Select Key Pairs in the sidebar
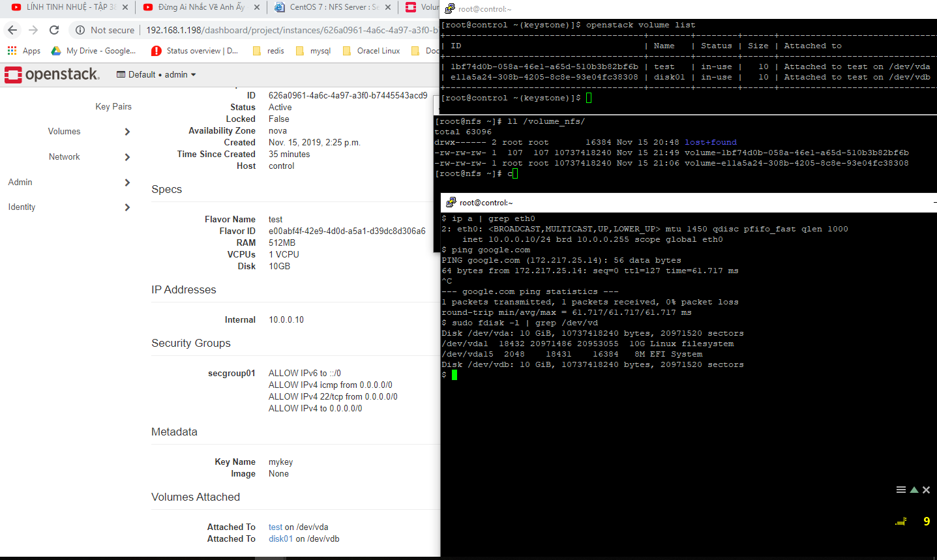Viewport: 937px width, 560px height. [x=113, y=106]
